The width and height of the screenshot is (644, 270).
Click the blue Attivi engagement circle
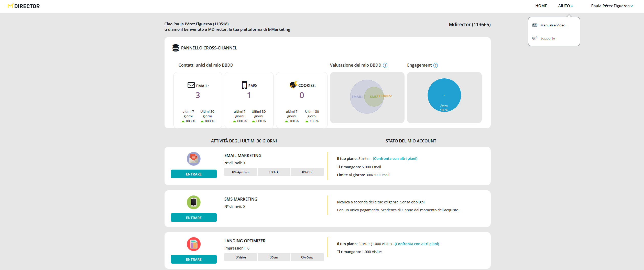point(444,95)
